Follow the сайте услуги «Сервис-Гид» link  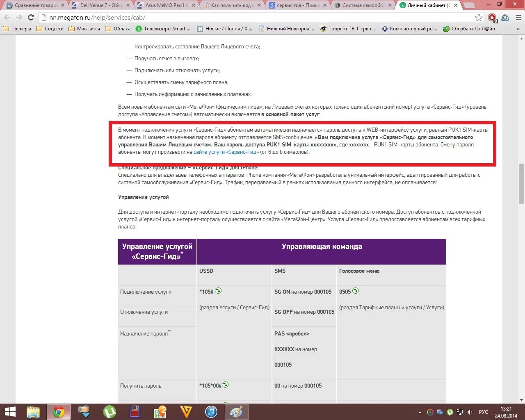coord(226,152)
